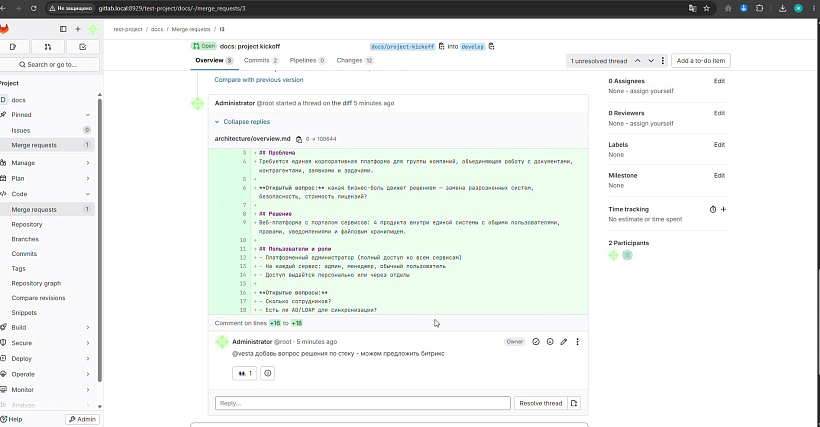Expand the Plan sidebar section
820x427 pixels.
[x=88, y=179]
